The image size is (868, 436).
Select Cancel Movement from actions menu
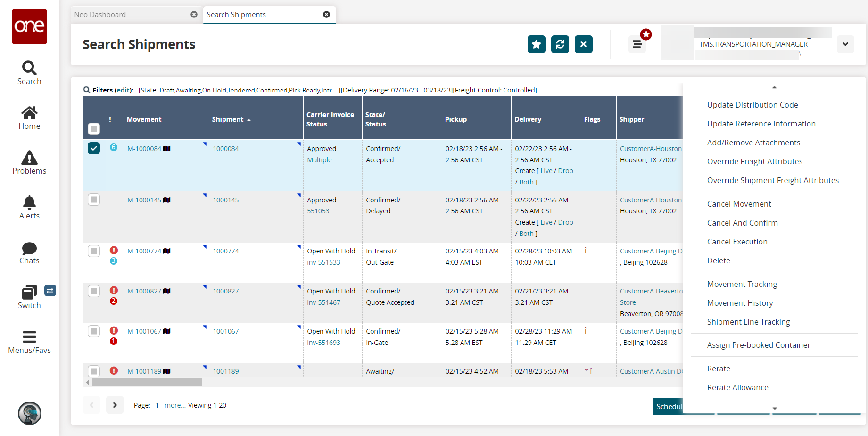point(739,204)
